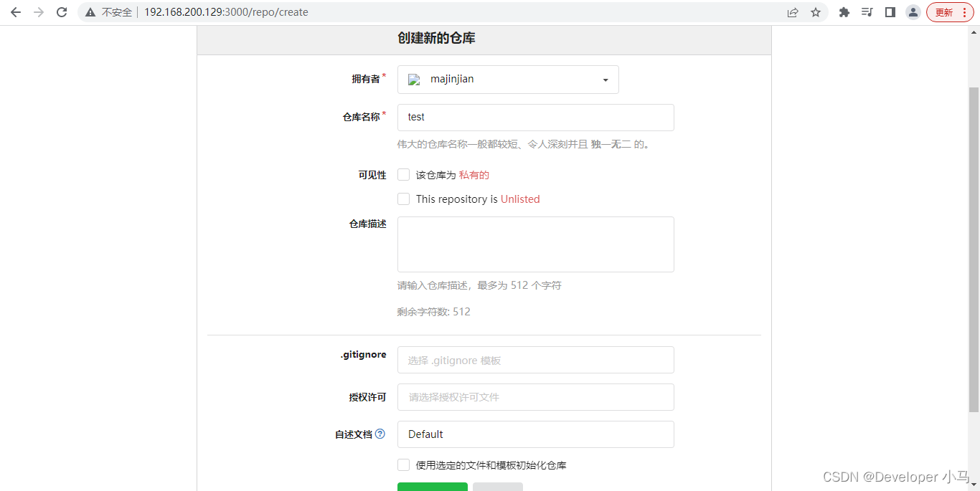The image size is (980, 491).
Task: Toggle the browser side panel icon
Action: pos(890,12)
